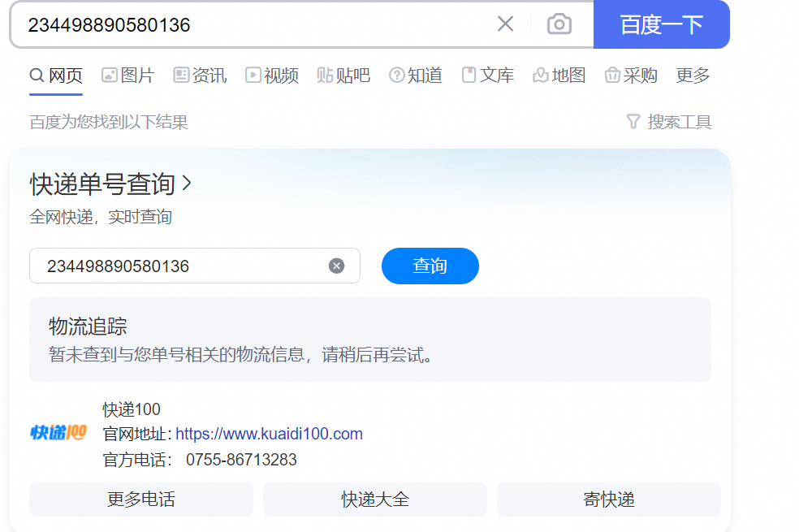799x532 pixels.
Task: Click the 全网快递，实时查询 subtitle
Action: pos(101,217)
